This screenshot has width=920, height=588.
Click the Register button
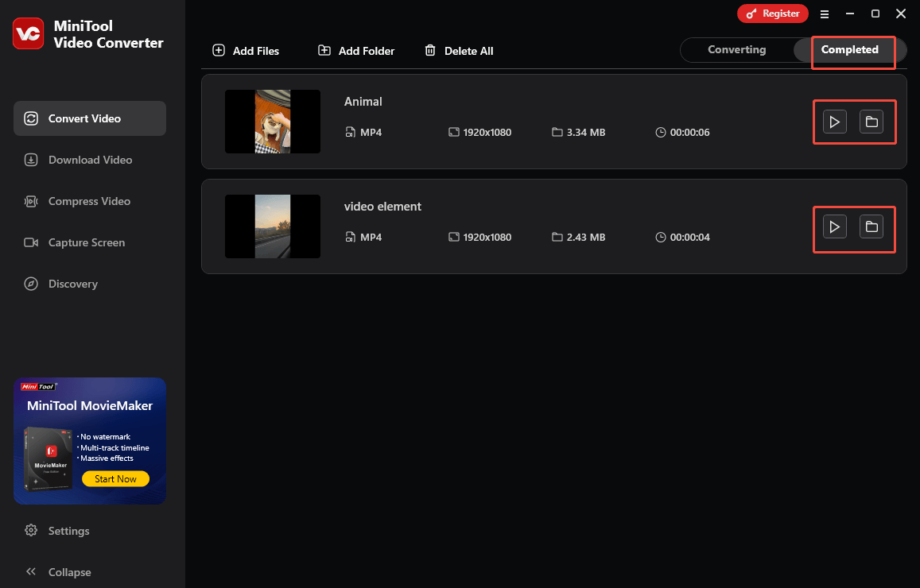point(773,14)
